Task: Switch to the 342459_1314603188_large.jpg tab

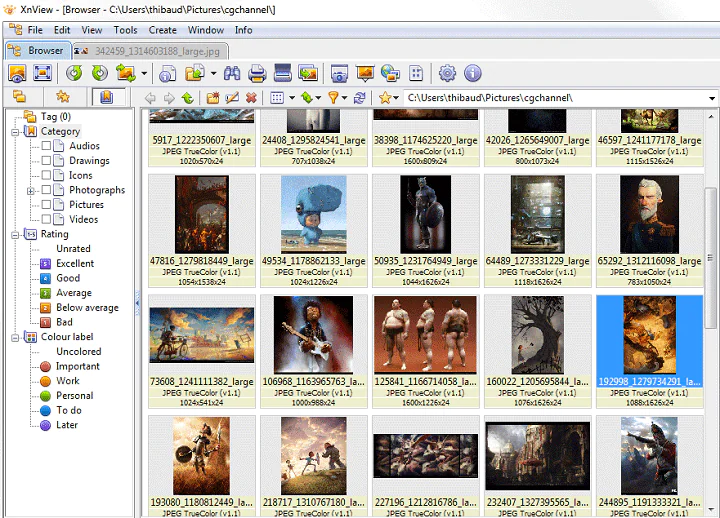Action: point(150,50)
